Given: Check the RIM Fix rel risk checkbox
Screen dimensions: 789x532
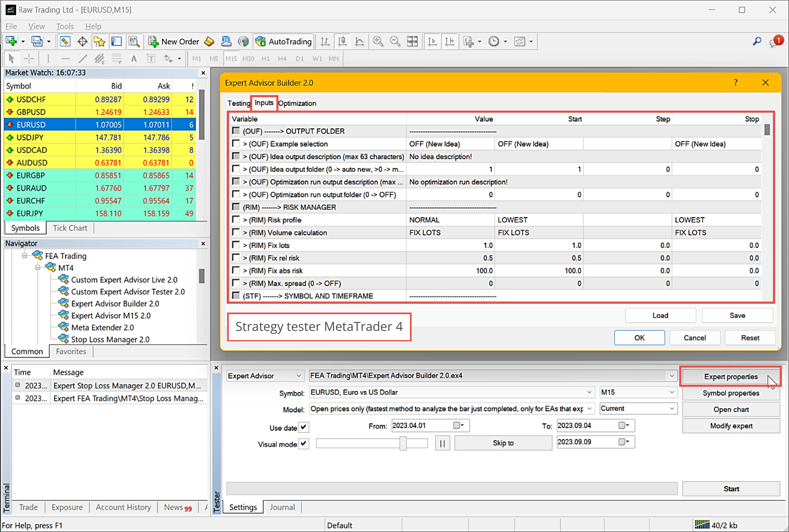Looking at the screenshot, I should coord(236,257).
